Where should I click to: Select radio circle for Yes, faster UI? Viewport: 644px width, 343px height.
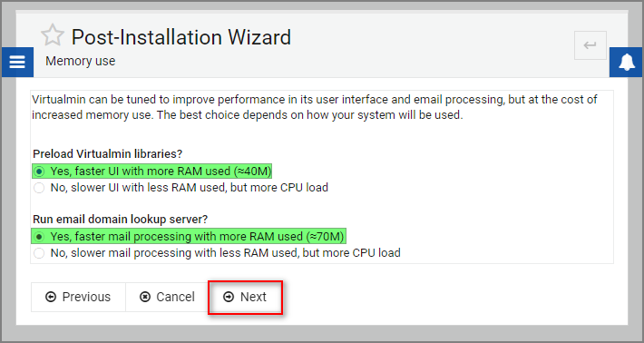(39, 171)
